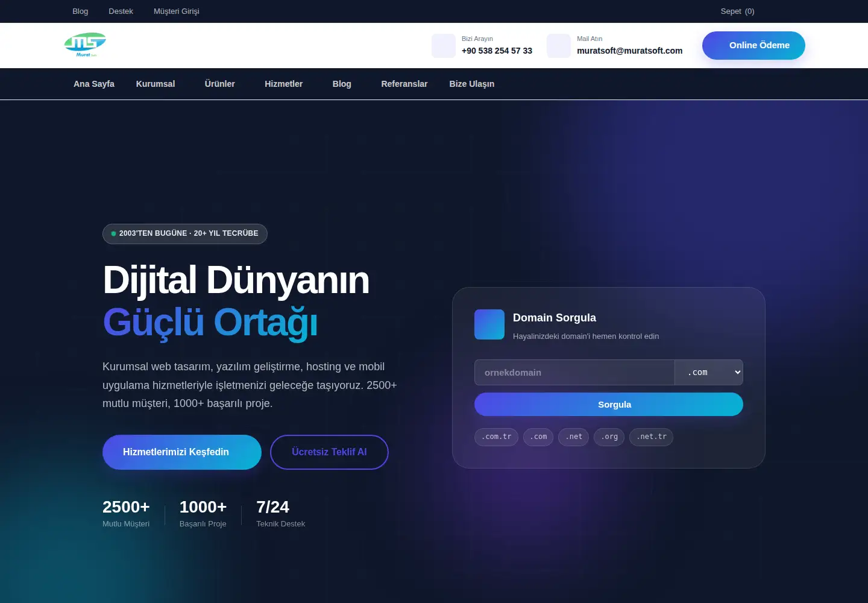Viewport: 868px width, 603px height.
Task: Click the 2500+ Mutlu Müşteri stat
Action: 126,513
